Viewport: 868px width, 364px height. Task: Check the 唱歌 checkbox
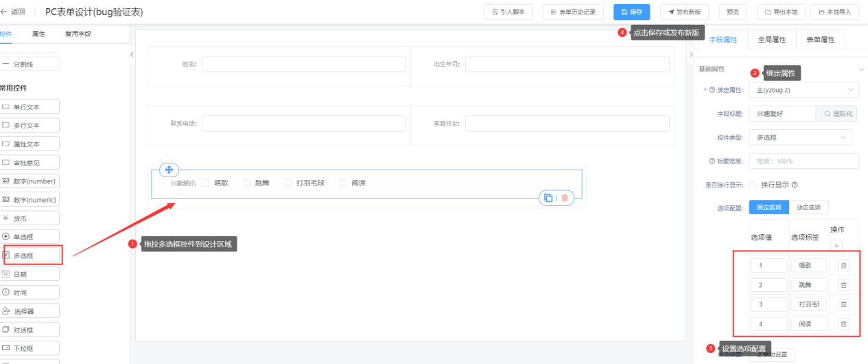point(205,183)
